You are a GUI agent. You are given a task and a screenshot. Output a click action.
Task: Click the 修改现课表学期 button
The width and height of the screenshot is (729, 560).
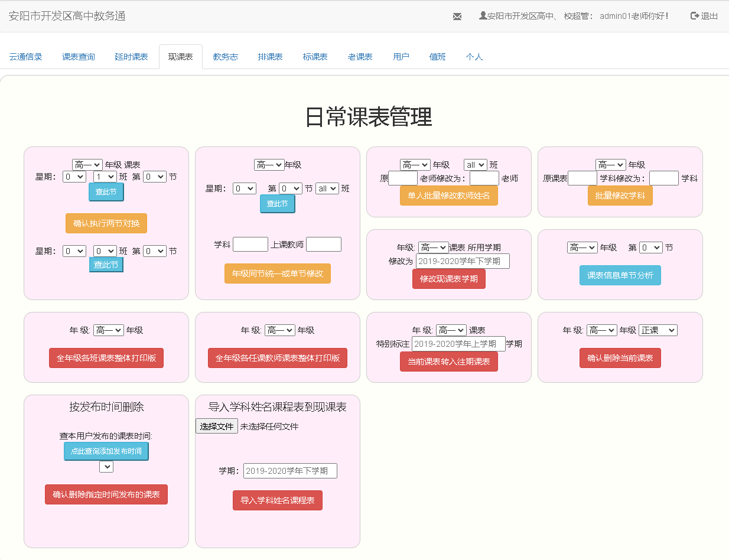[x=449, y=279]
